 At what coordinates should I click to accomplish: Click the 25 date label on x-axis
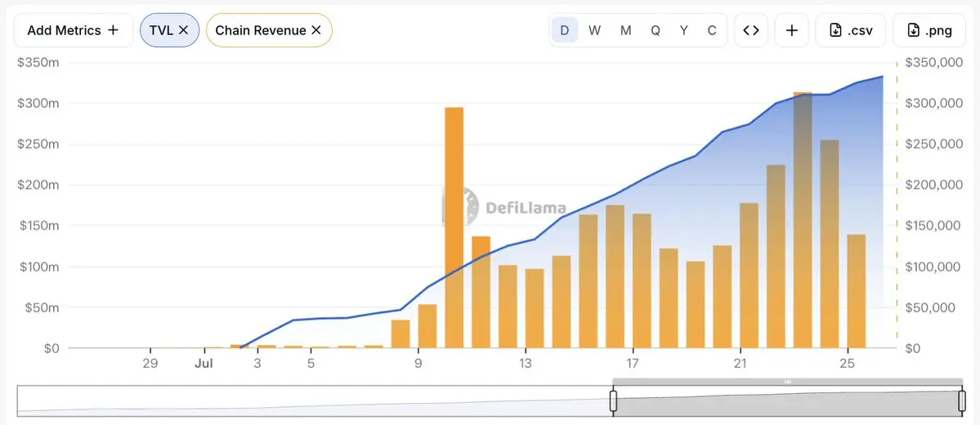848,364
